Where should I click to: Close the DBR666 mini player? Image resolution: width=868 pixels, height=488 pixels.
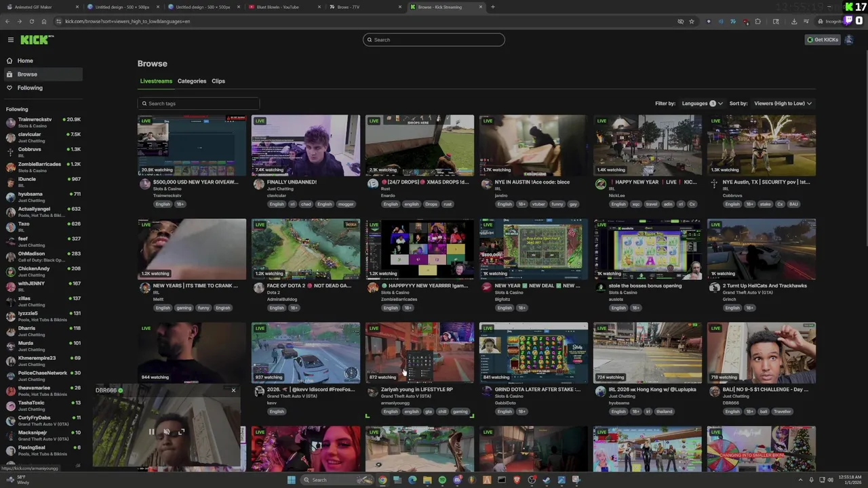pyautogui.click(x=233, y=390)
